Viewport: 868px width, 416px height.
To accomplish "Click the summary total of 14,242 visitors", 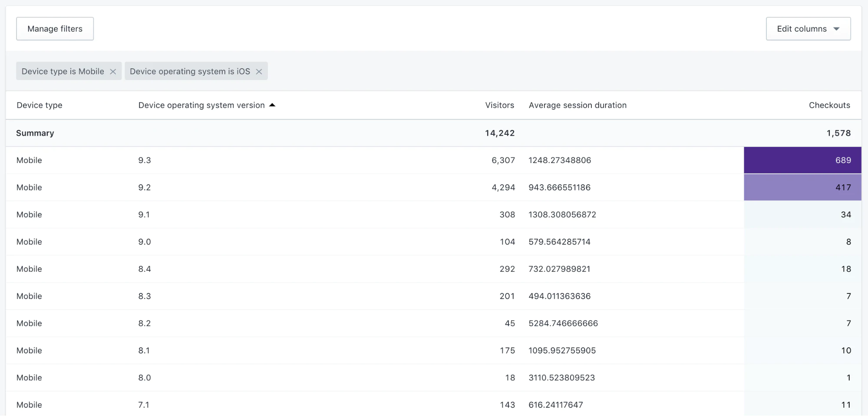I will 499,133.
